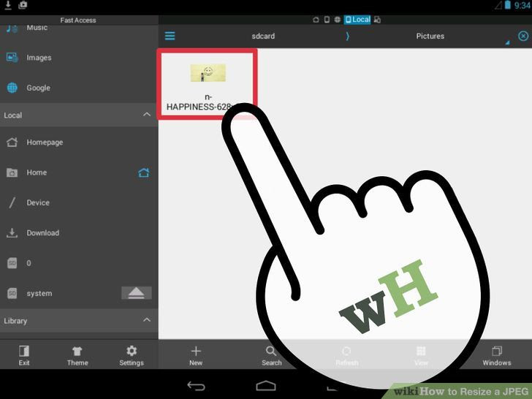532x399 pixels.
Task: Open the download notification in status bar
Action: click(x=8, y=5)
